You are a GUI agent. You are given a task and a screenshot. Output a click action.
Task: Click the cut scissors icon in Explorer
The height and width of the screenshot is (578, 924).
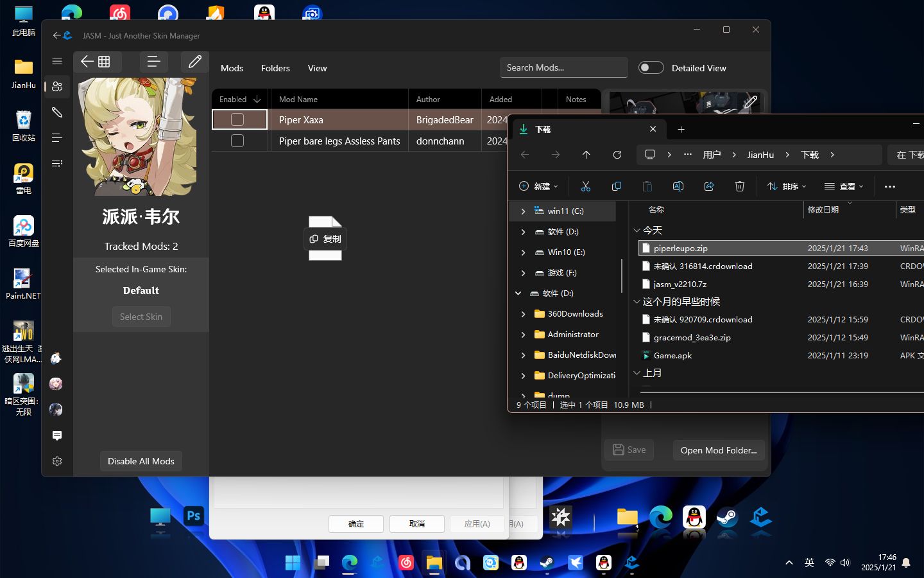click(x=585, y=186)
